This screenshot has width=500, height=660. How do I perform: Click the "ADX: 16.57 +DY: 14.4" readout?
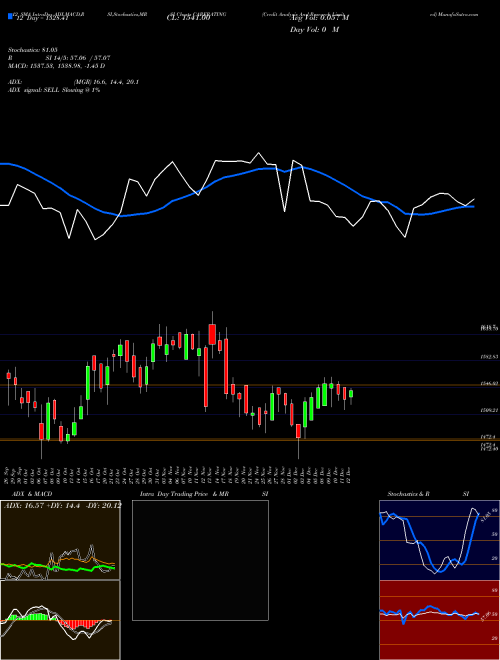click(x=42, y=505)
